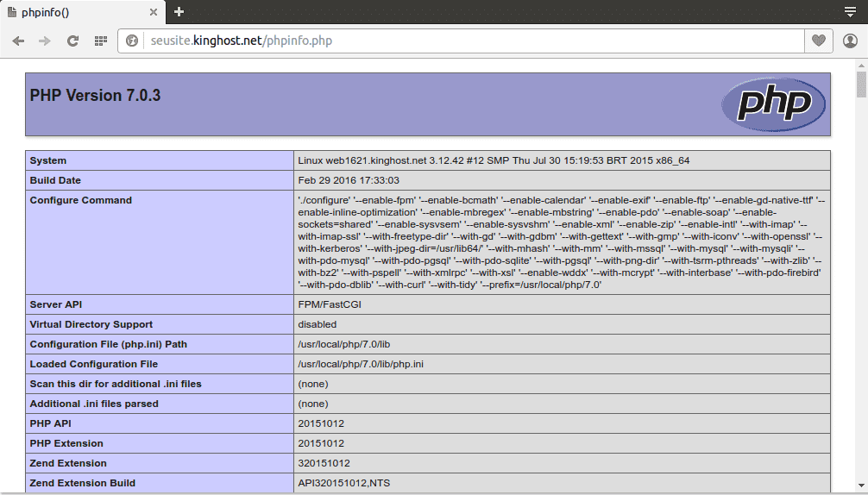The height and width of the screenshot is (495, 868).
Task: Click the Virtual Directory Support label
Action: (x=91, y=324)
